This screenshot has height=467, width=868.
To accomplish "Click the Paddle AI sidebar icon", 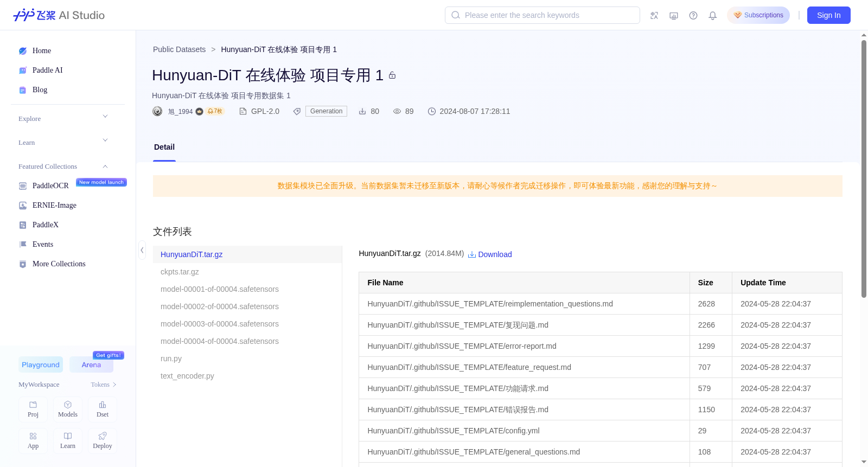I will [23, 71].
